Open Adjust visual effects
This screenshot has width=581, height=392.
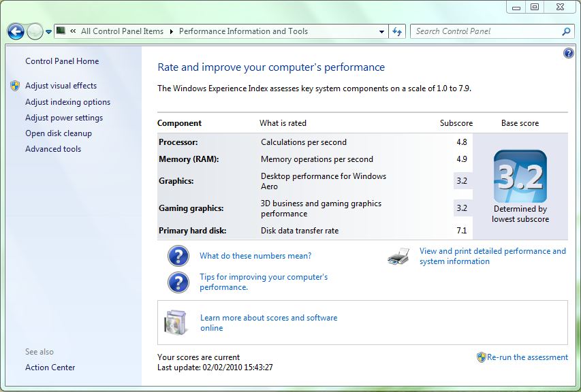(x=61, y=86)
